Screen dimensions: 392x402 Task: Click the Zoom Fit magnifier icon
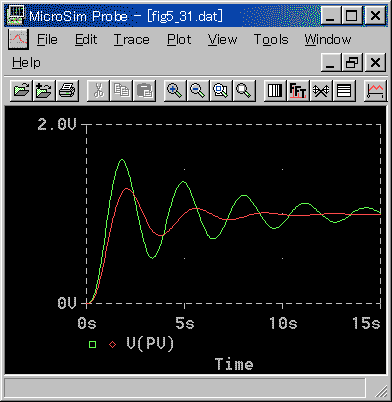tap(244, 90)
